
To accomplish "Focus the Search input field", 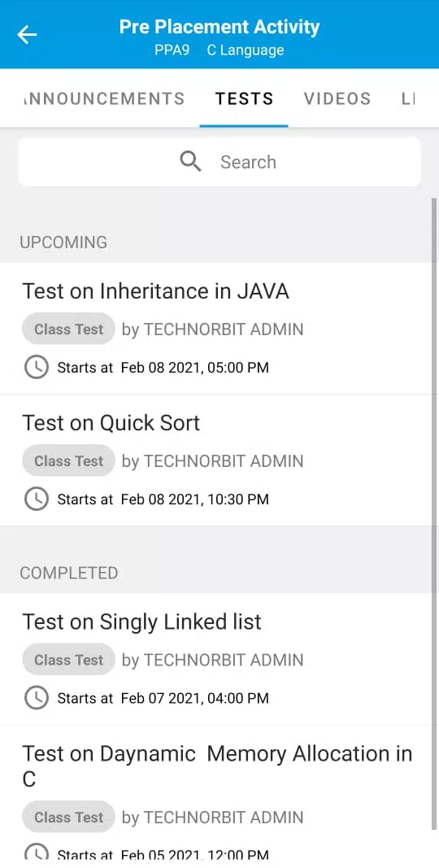I will click(x=219, y=162).
